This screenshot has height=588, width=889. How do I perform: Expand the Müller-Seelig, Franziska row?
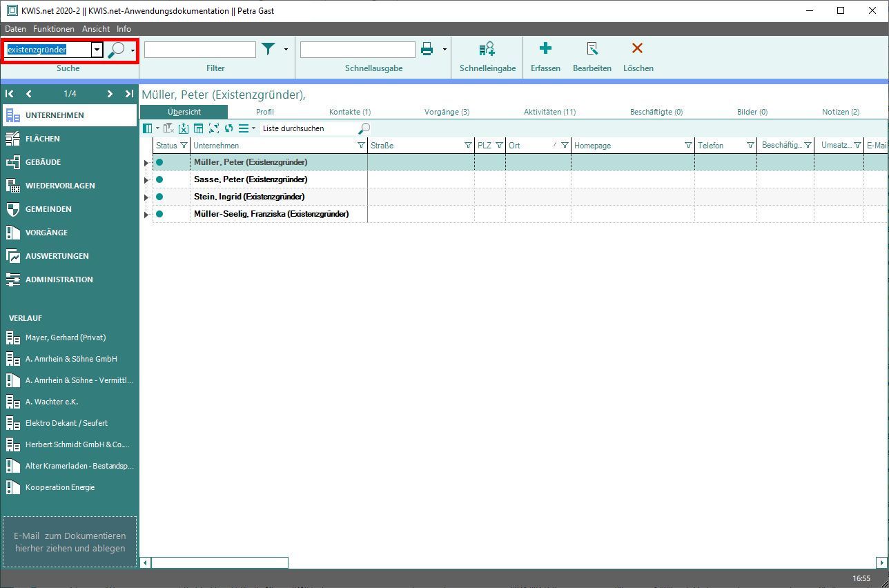[x=146, y=215]
